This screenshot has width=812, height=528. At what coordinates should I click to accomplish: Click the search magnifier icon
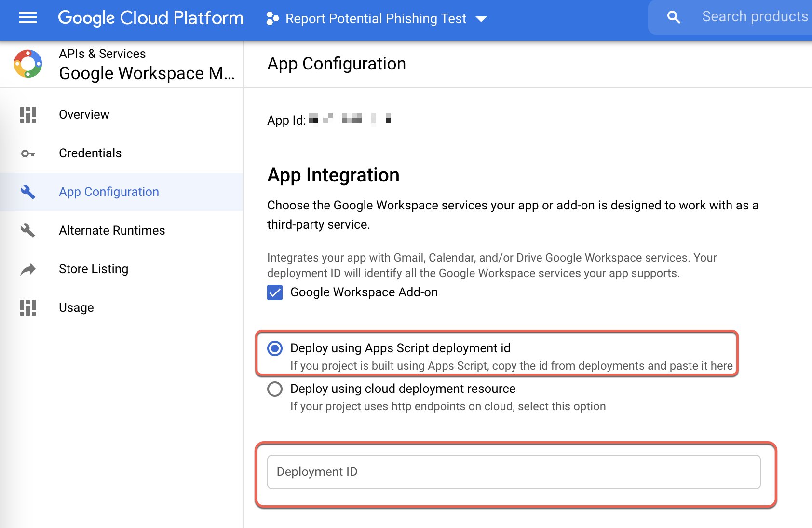pyautogui.click(x=674, y=18)
